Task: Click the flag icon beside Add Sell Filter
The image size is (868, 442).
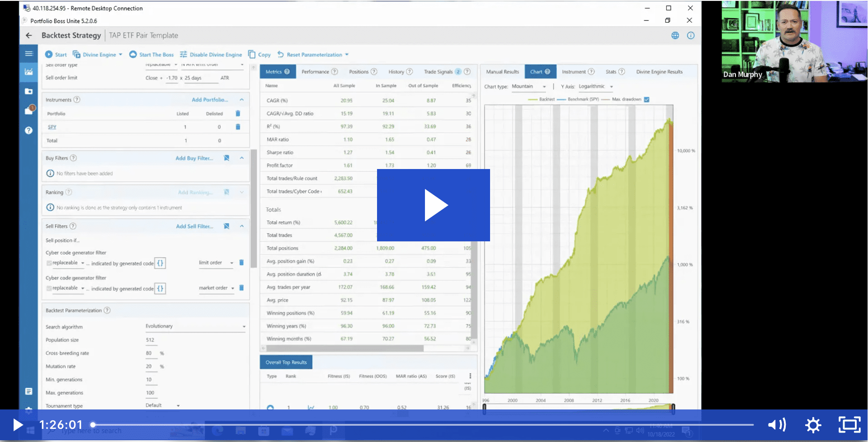Action: [x=226, y=226]
